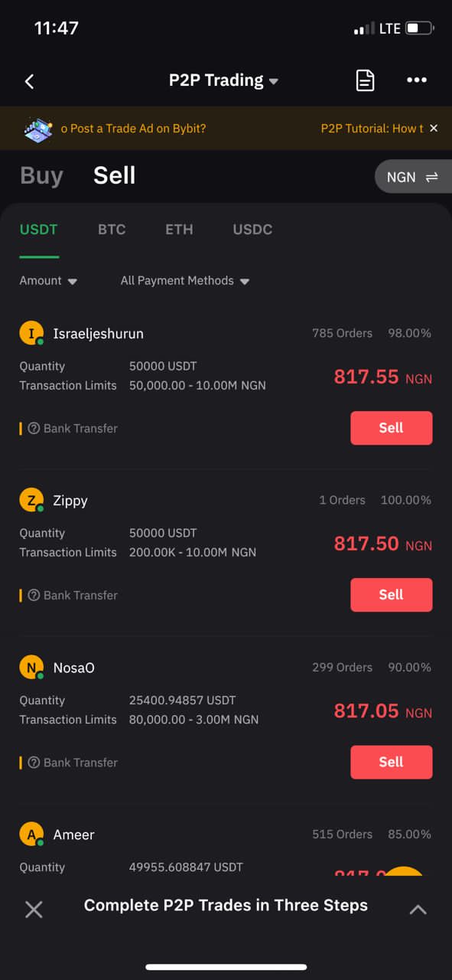
Task: Sell USDT to NosaO at 817.05
Action: 392,762
